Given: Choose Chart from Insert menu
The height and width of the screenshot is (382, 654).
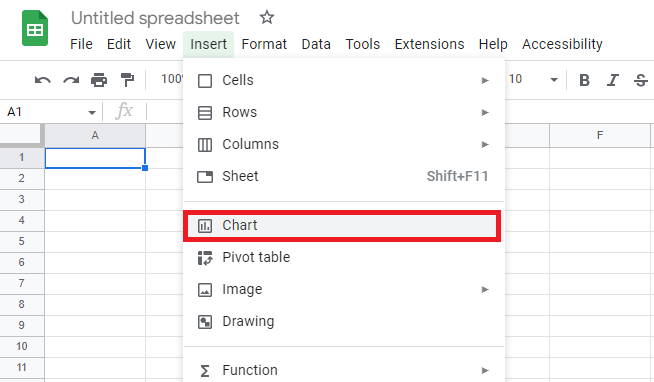Looking at the screenshot, I should (342, 226).
